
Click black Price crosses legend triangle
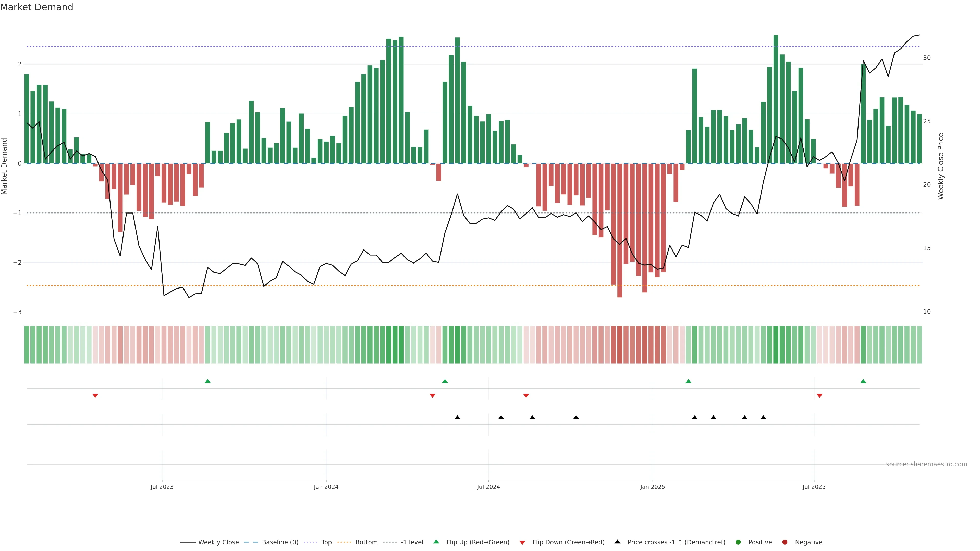(x=617, y=542)
